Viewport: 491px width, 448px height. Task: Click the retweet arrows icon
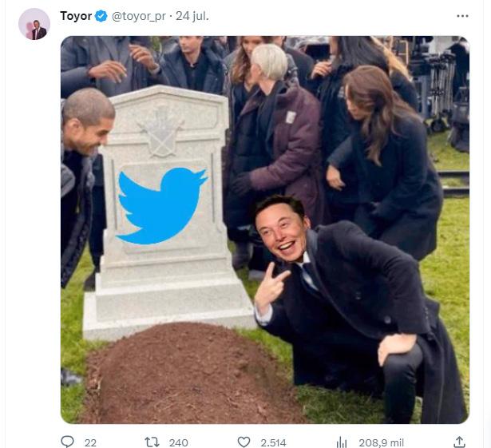pos(152,442)
